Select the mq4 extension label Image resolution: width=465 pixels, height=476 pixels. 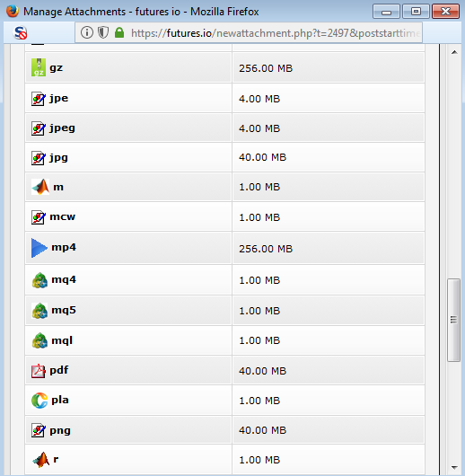64,280
